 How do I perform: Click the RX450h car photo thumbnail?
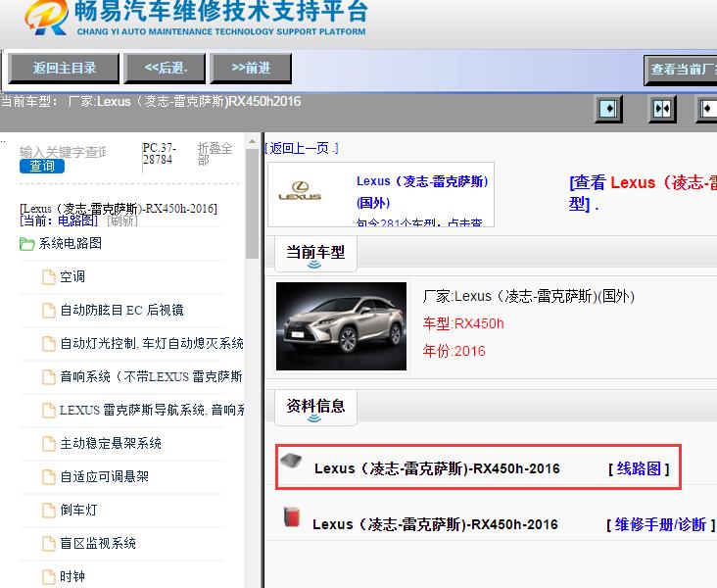[x=341, y=326]
